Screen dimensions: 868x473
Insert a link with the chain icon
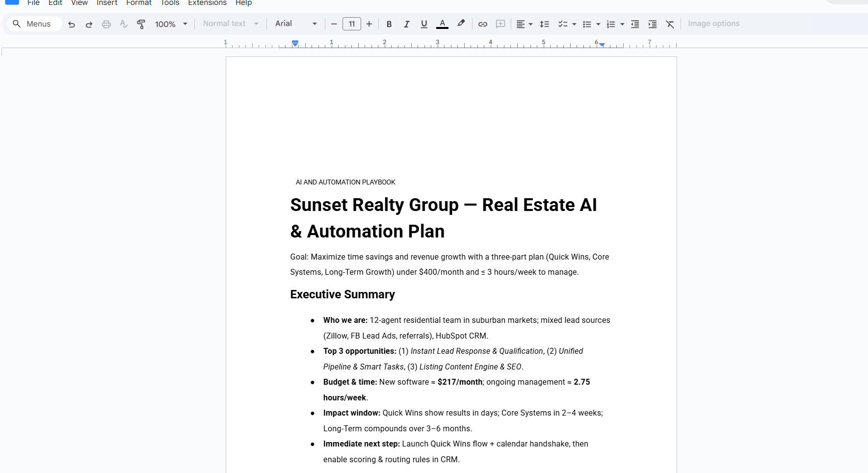tap(483, 24)
